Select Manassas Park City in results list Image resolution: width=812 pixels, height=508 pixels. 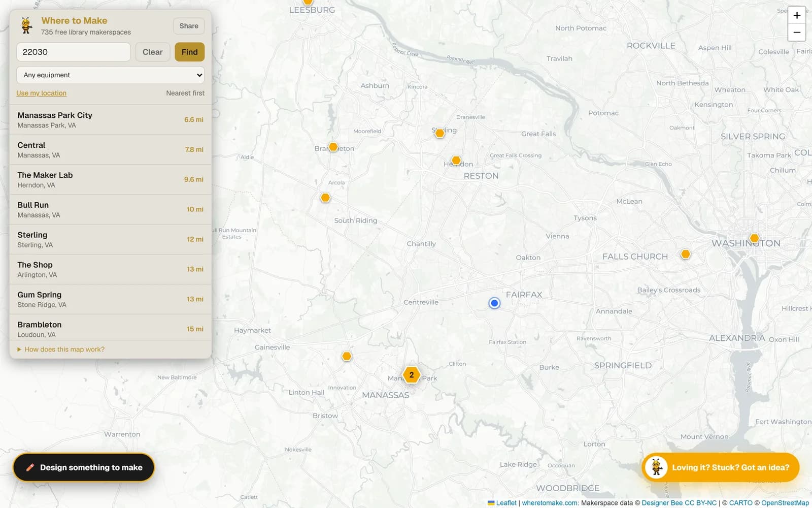coord(111,120)
